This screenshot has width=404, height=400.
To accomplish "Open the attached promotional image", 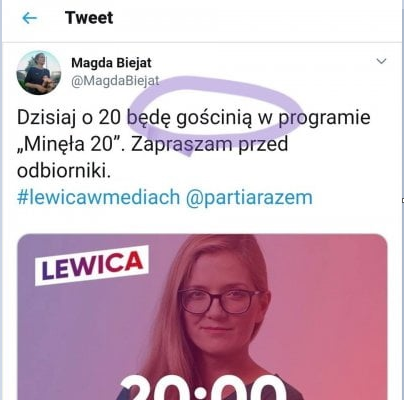I will coord(202,317).
